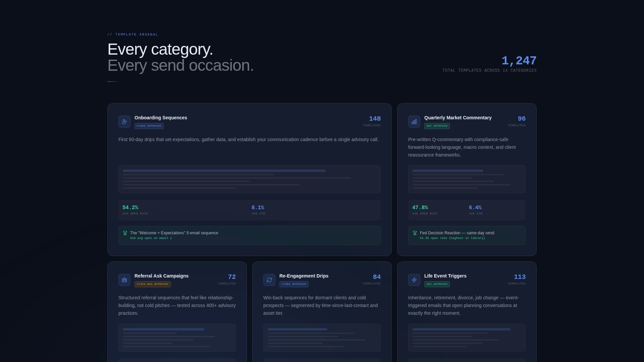Click the Referral Ask Campaigns group icon

click(124, 280)
